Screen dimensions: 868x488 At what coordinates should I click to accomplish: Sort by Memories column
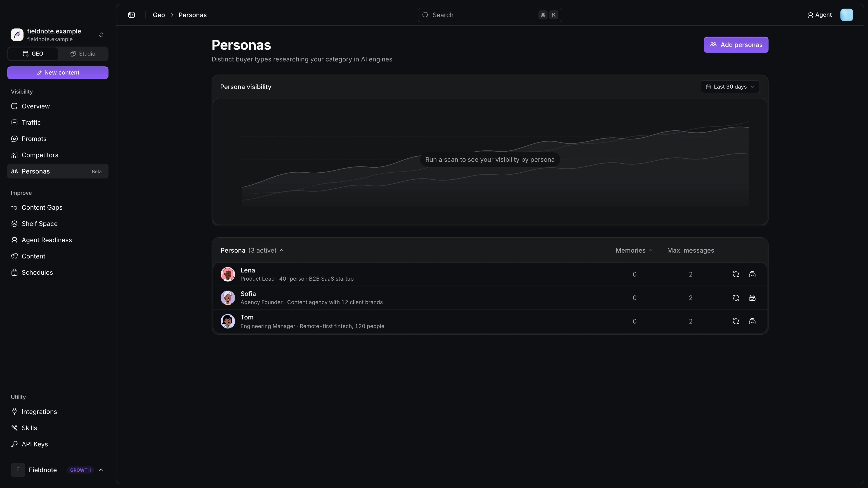click(x=634, y=250)
